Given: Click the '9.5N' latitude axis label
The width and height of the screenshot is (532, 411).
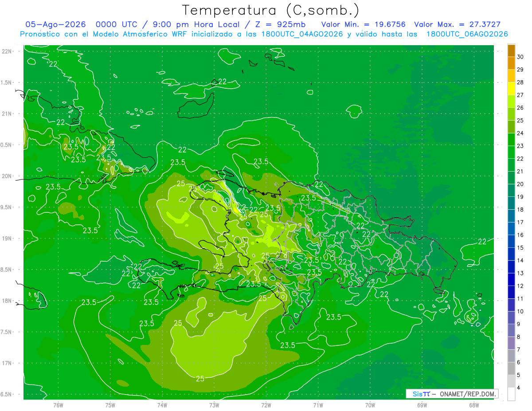Looking at the screenshot, I should (7, 207).
